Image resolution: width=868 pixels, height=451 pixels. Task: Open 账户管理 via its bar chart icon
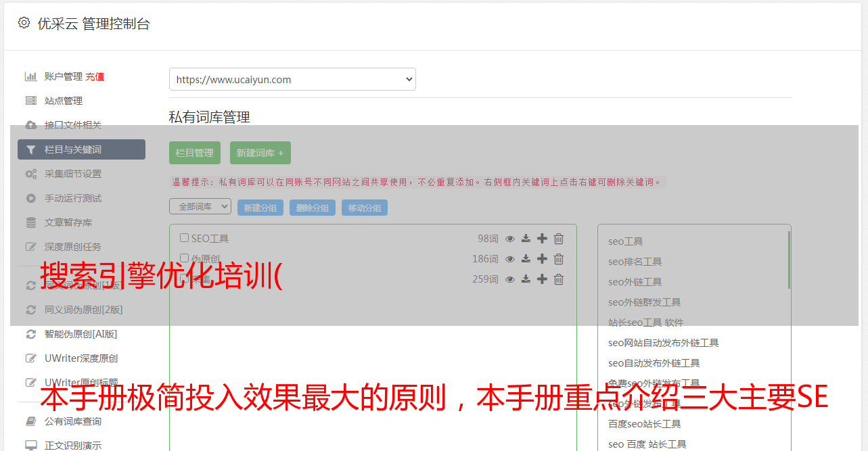pos(30,76)
